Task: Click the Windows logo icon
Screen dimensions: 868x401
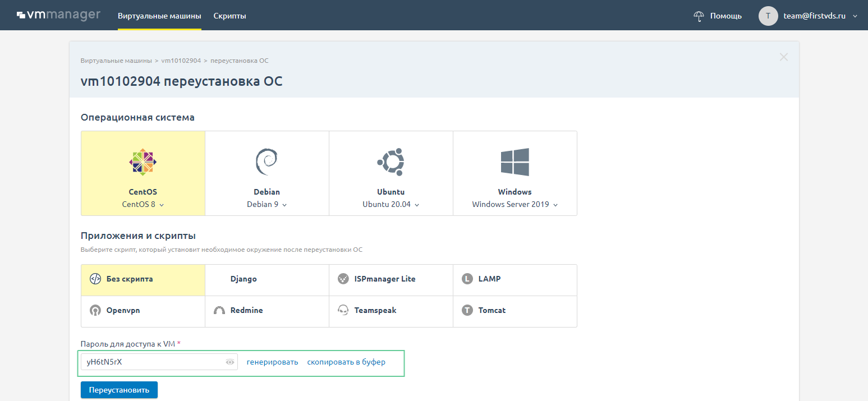Action: [x=515, y=162]
